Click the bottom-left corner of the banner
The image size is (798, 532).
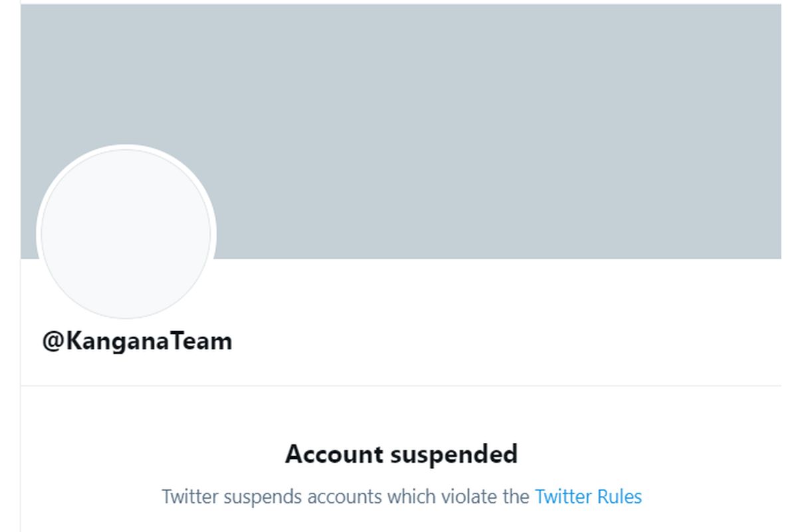coord(30,253)
